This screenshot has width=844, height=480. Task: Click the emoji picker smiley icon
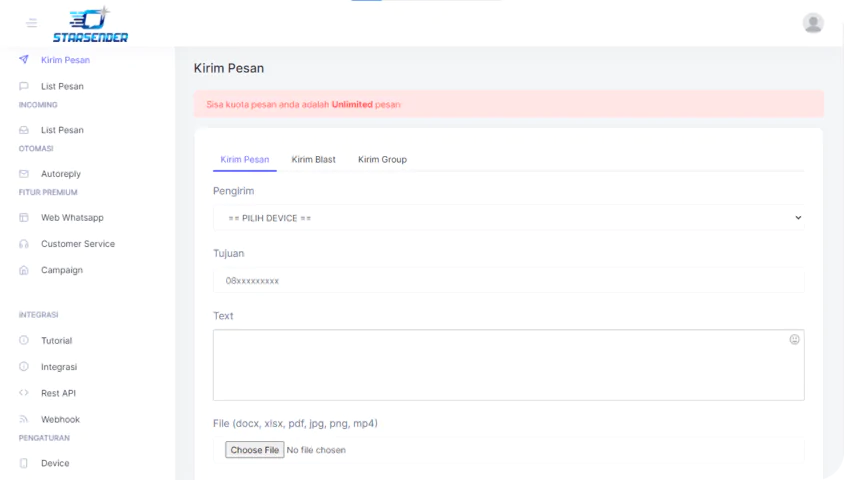[x=794, y=340]
